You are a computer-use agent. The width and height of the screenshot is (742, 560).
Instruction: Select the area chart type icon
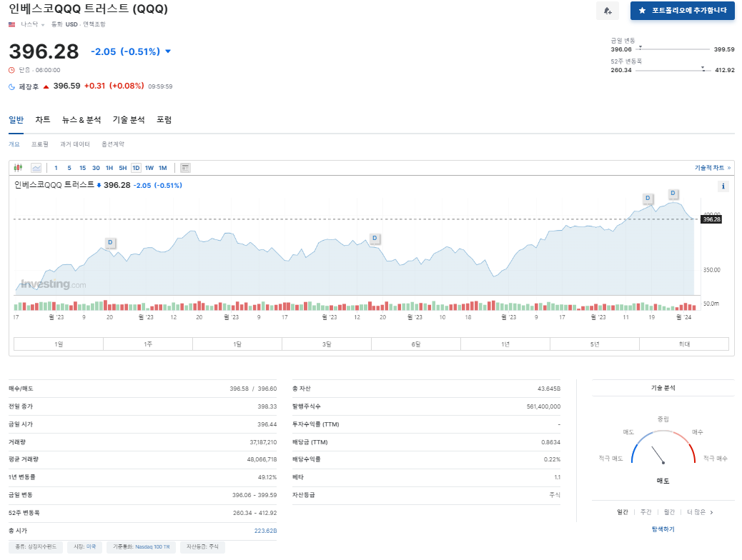point(36,167)
